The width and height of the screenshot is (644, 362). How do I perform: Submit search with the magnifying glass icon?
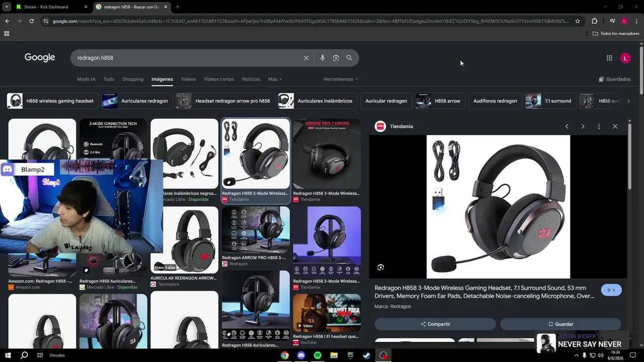tap(349, 58)
